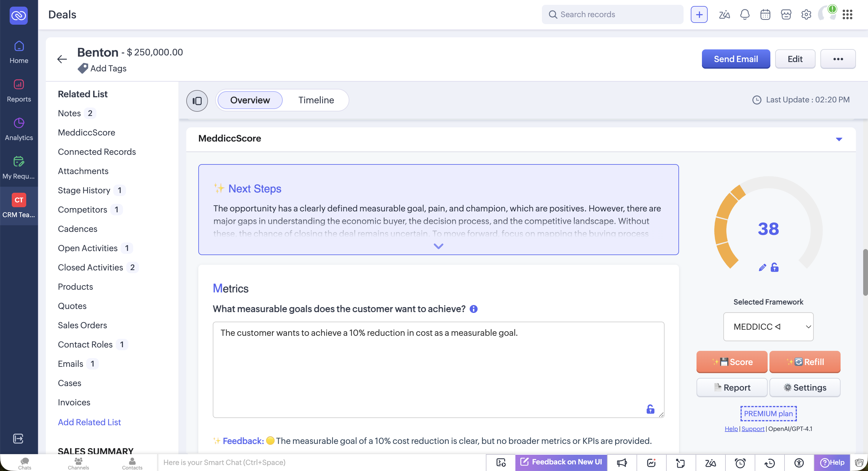Expand the Next Steps text with the down arrow
This screenshot has height=471, width=868.
pos(439,246)
